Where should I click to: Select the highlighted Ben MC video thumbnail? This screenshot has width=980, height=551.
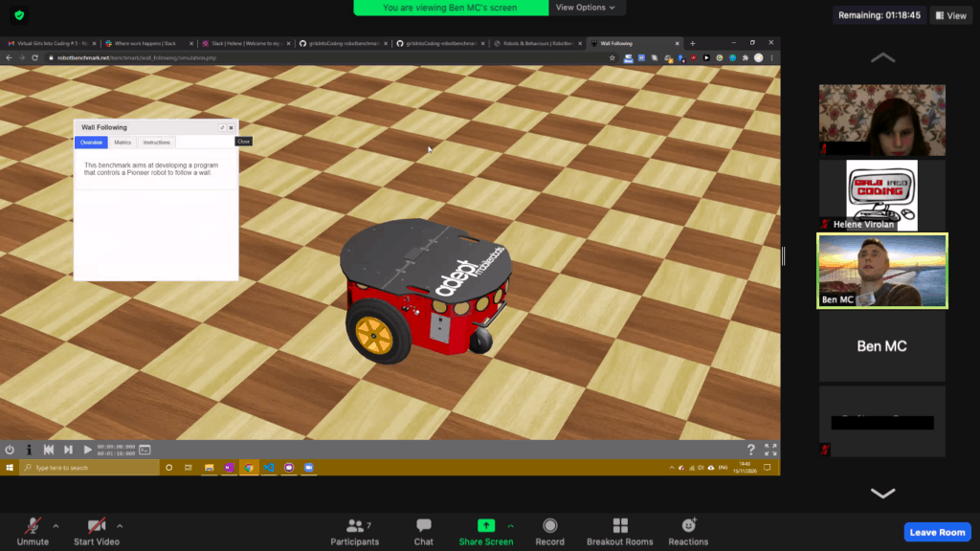point(881,271)
